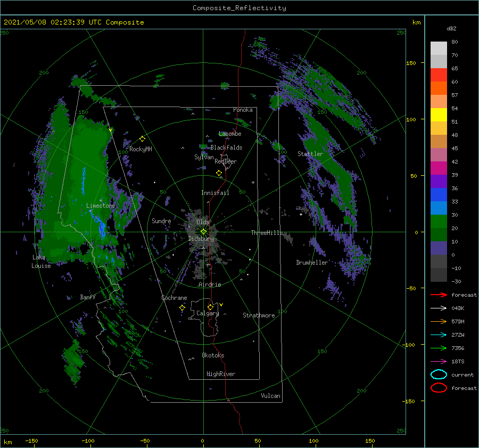
Task: Select the red 65 dBZ color swatch
Action: 439,75
